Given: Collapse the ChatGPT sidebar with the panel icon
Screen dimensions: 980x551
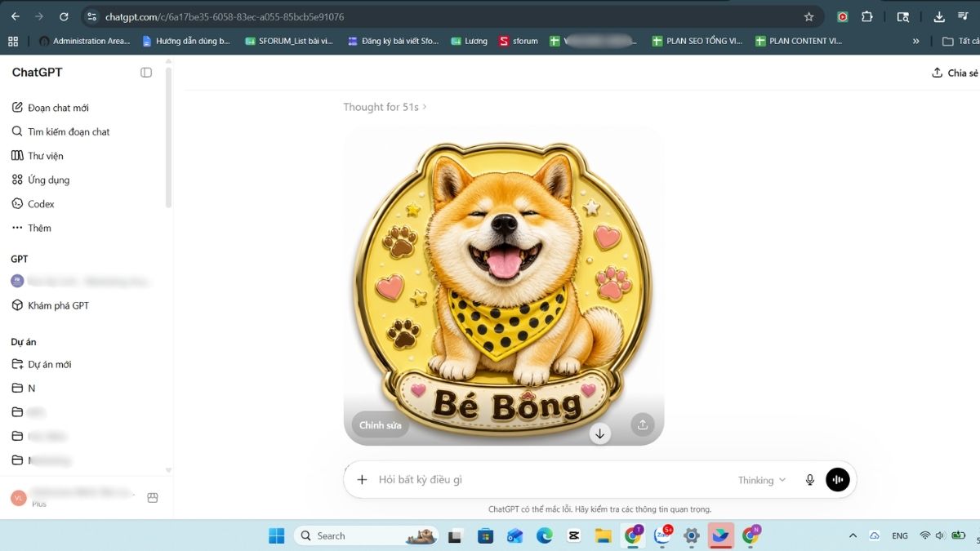Looking at the screenshot, I should click(146, 73).
